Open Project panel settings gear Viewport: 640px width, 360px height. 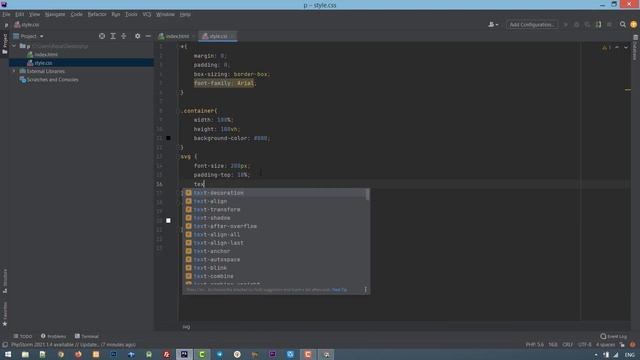pos(138,36)
